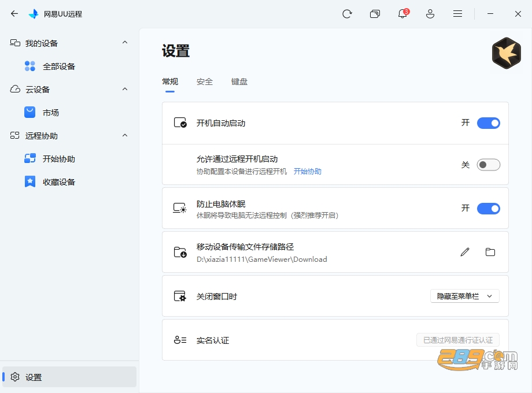
Task: Open 市场 in sidebar
Action: pos(69,112)
